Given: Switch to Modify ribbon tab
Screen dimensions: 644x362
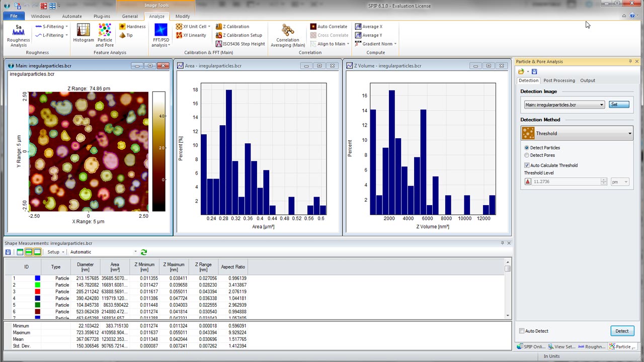Looking at the screenshot, I should [x=183, y=16].
